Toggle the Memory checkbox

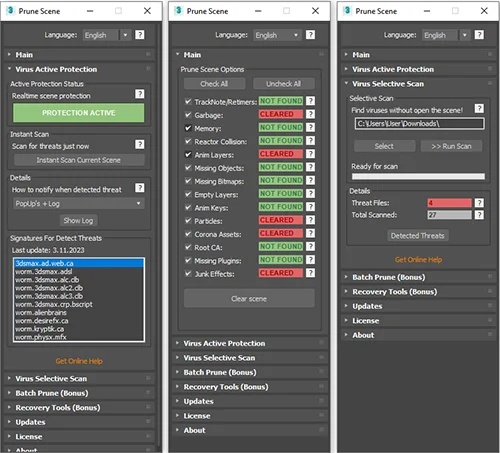pyautogui.click(x=188, y=128)
